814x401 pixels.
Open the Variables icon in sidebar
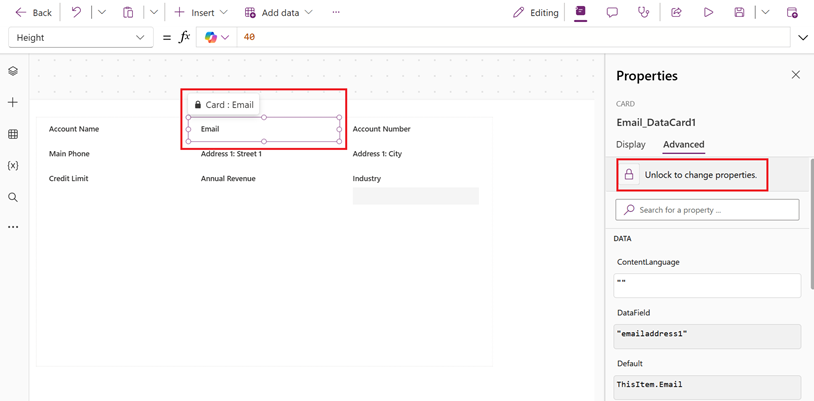coord(13,165)
